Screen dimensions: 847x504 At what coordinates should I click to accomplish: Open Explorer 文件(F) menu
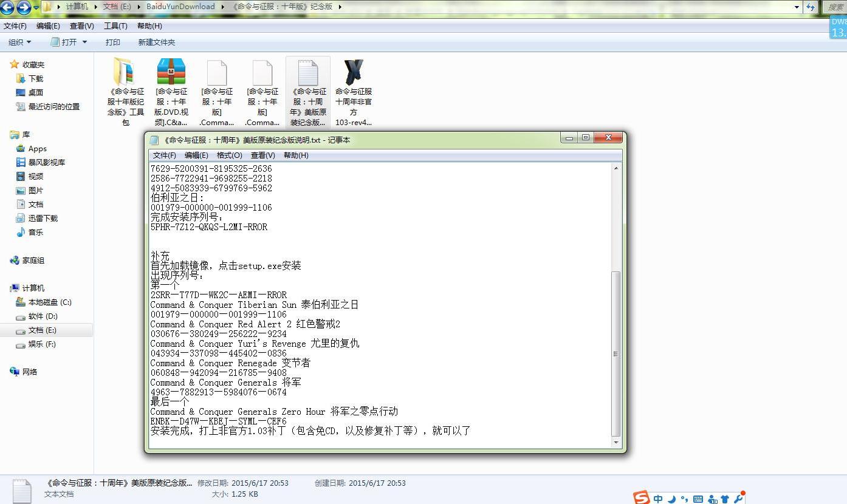click(15, 26)
